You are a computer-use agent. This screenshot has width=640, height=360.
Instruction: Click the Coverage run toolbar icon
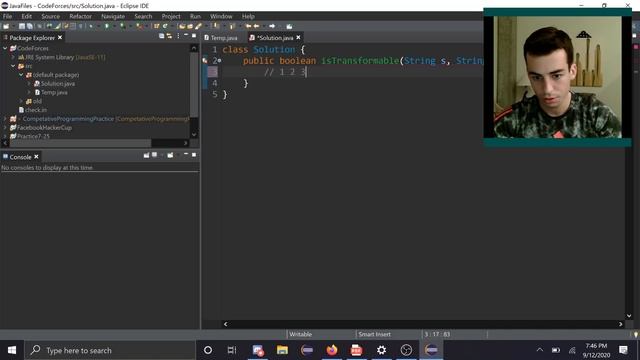click(x=122, y=26)
